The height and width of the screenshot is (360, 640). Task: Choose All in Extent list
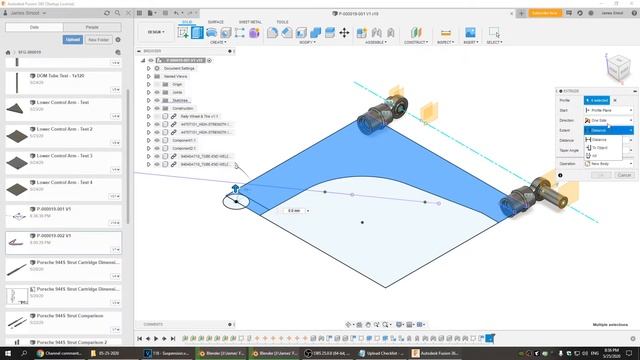click(x=603, y=156)
